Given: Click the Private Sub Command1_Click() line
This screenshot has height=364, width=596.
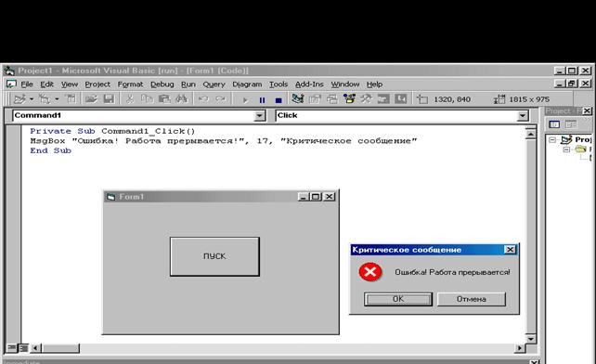Looking at the screenshot, I should click(x=112, y=131).
